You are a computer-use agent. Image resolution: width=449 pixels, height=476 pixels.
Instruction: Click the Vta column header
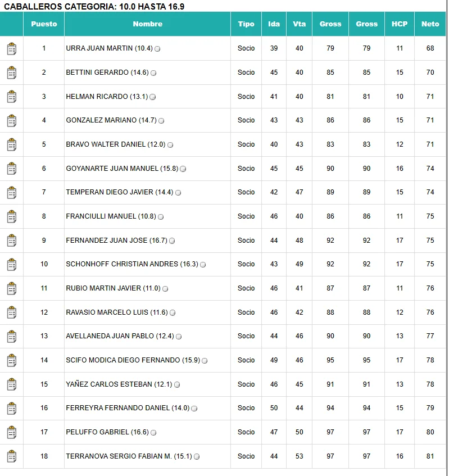(300, 24)
